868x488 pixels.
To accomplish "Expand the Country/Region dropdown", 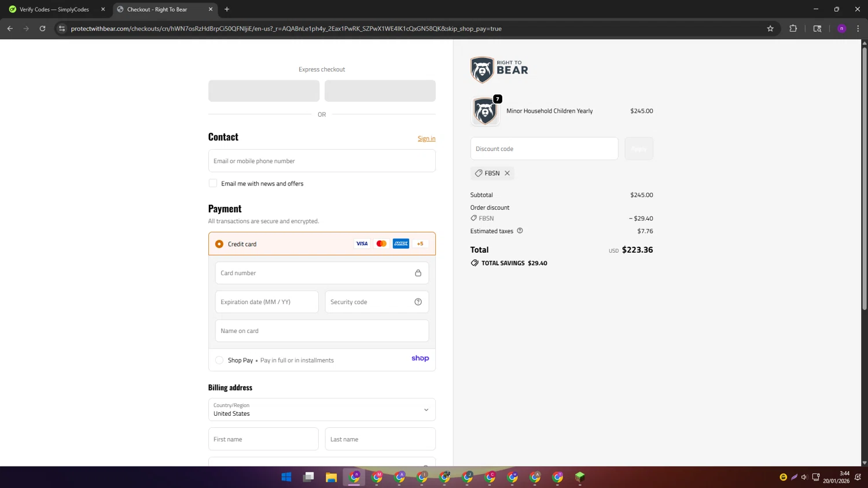I will (322, 409).
